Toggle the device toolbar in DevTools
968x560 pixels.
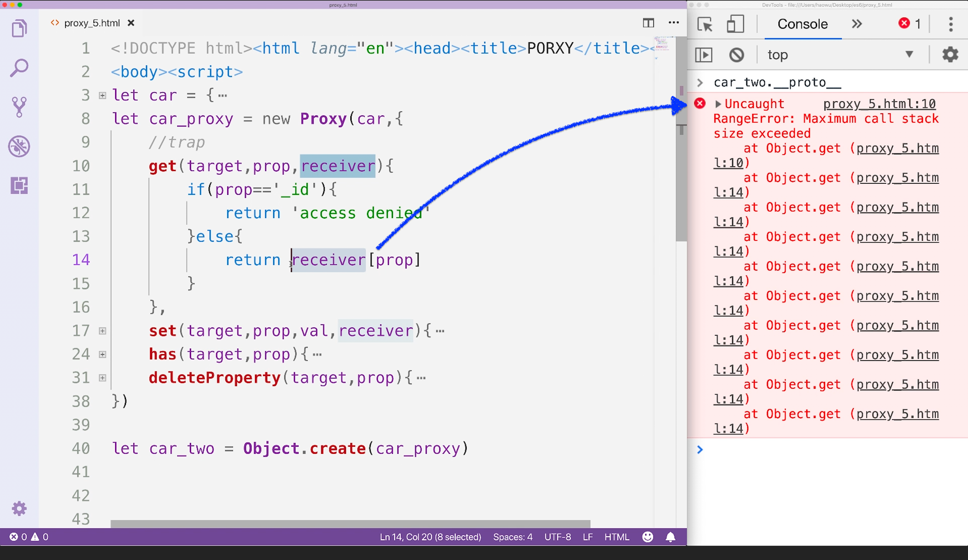(735, 24)
